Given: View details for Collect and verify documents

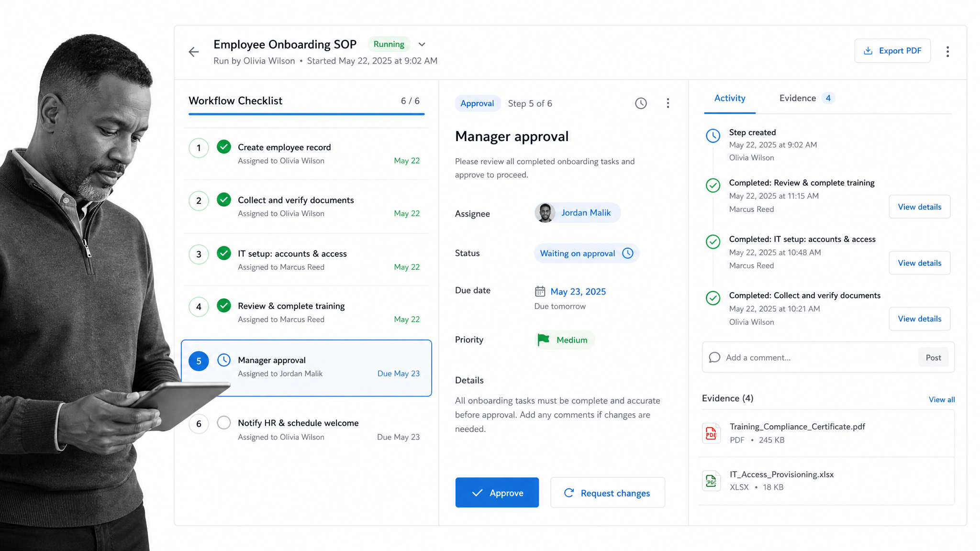Looking at the screenshot, I should pos(919,319).
